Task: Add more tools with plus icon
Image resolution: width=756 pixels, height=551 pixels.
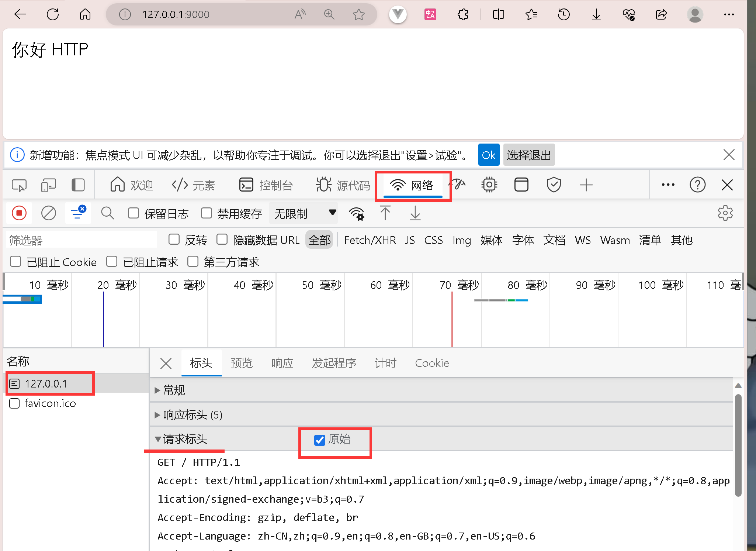Action: (586, 185)
